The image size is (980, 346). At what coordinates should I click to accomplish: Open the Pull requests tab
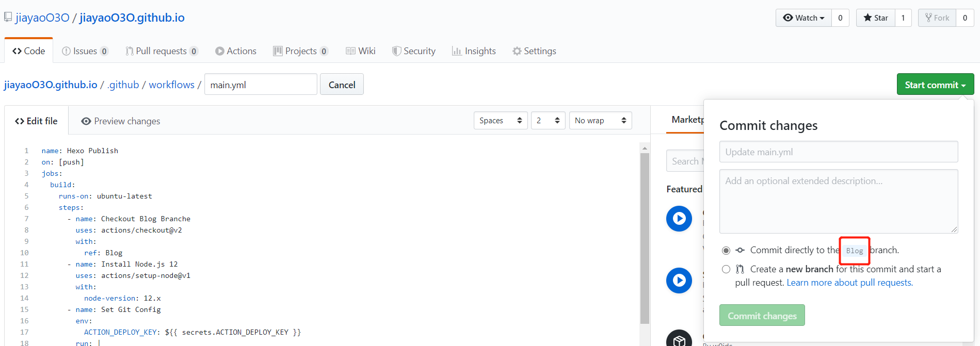tap(162, 51)
